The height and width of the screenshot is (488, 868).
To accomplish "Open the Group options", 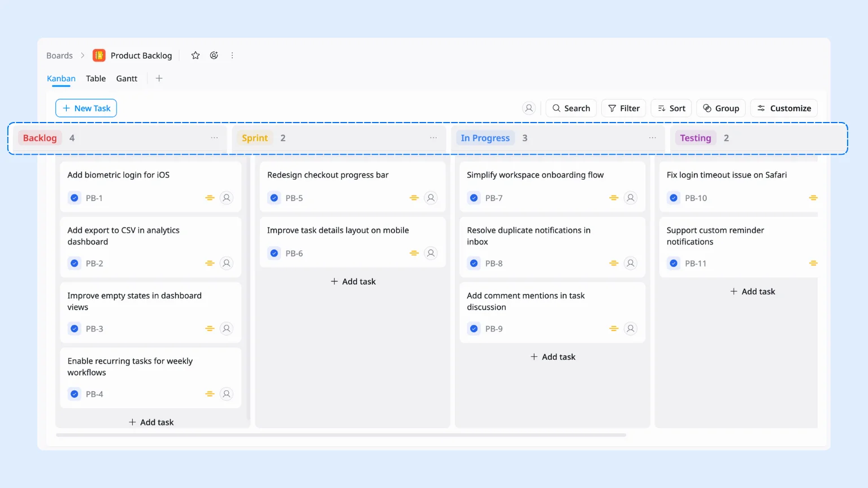I will [721, 108].
